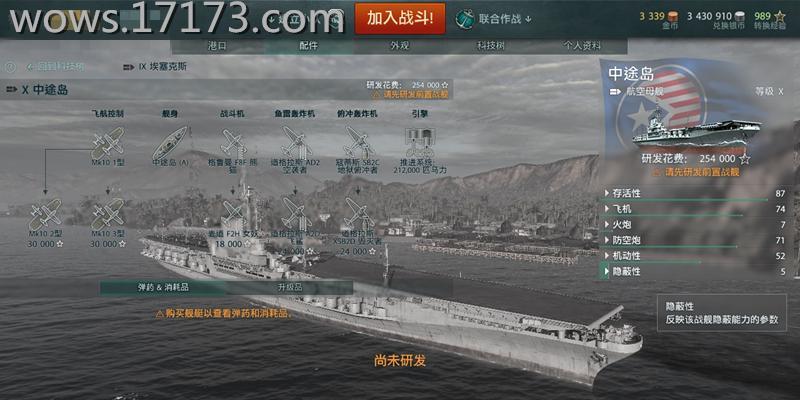Select the Mk10 2型 flight control upgrade
Viewport: 800px width, 400px height.
45,214
